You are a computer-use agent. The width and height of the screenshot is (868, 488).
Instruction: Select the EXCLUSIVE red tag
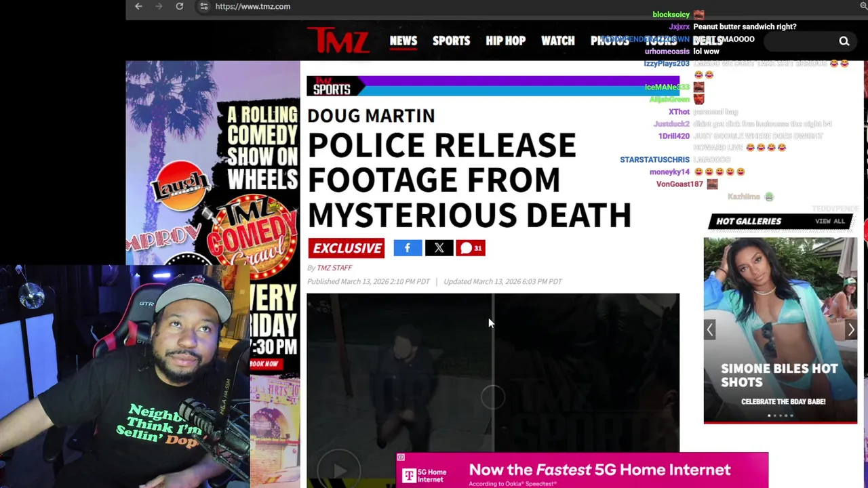347,248
